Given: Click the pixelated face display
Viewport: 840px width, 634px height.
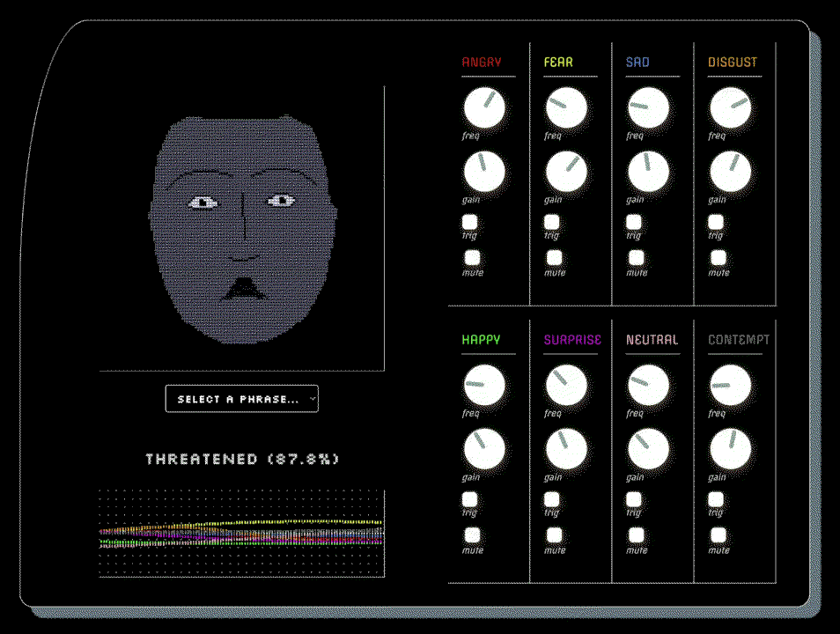Looking at the screenshot, I should click(241, 229).
